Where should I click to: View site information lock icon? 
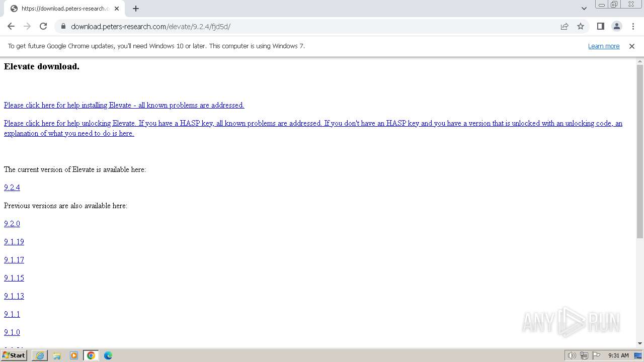pyautogui.click(x=63, y=26)
